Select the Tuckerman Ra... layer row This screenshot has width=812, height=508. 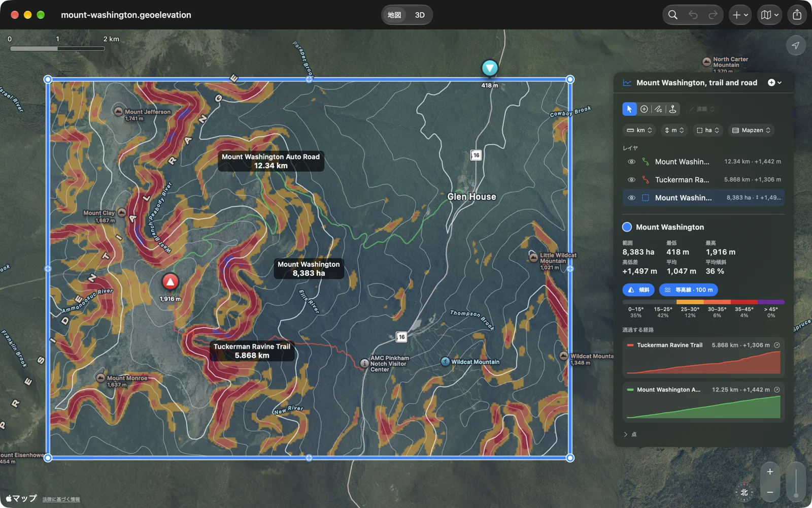(x=703, y=180)
